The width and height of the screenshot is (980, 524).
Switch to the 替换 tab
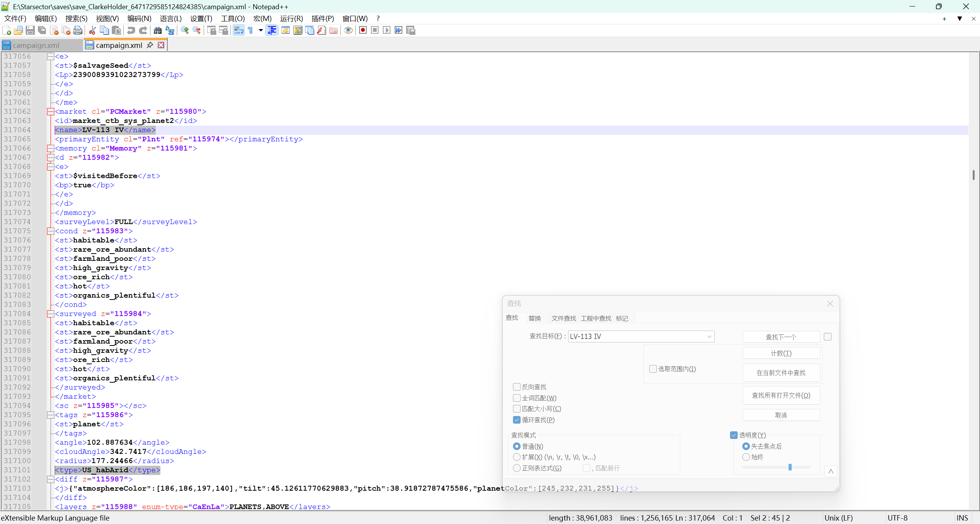(x=534, y=318)
